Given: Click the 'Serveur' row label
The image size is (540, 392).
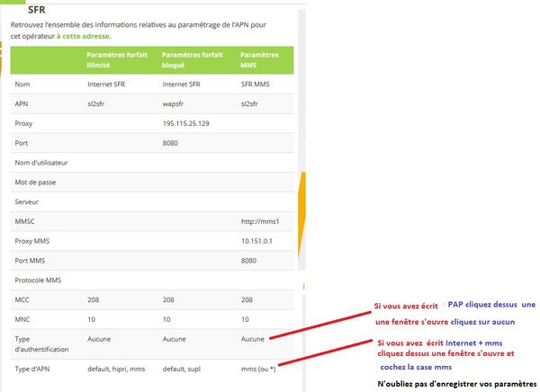Looking at the screenshot, I should [x=29, y=201].
